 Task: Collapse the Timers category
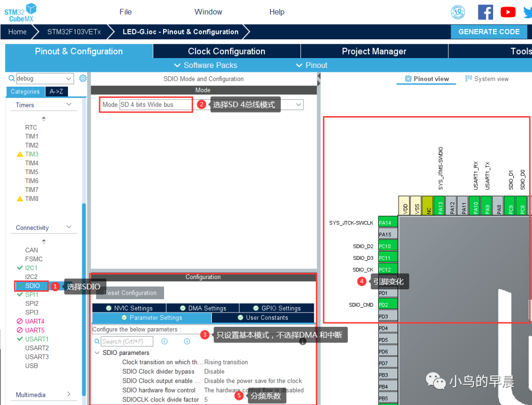pyautogui.click(x=69, y=104)
